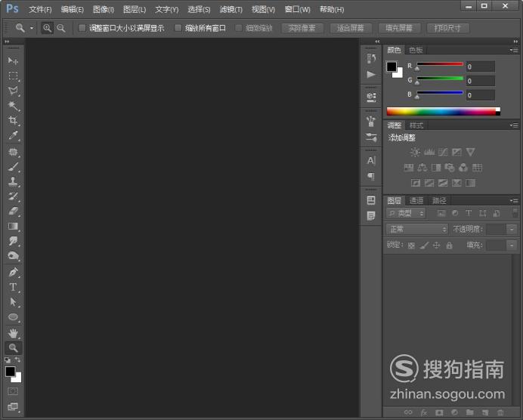Screen dimensions: 523x420
Task: Select the Hand tool
Action: (13, 333)
